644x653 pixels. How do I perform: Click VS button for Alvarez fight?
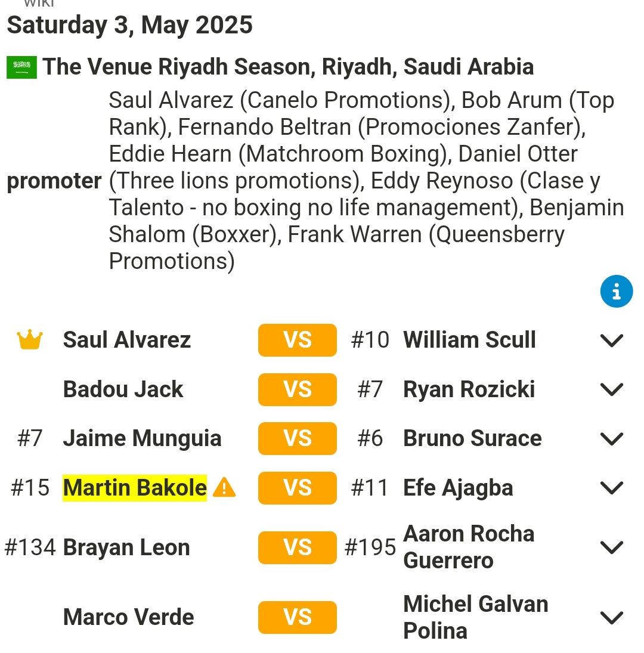297,340
